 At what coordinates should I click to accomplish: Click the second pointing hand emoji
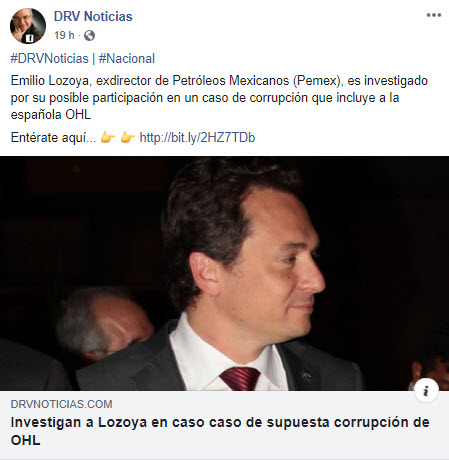click(127, 137)
